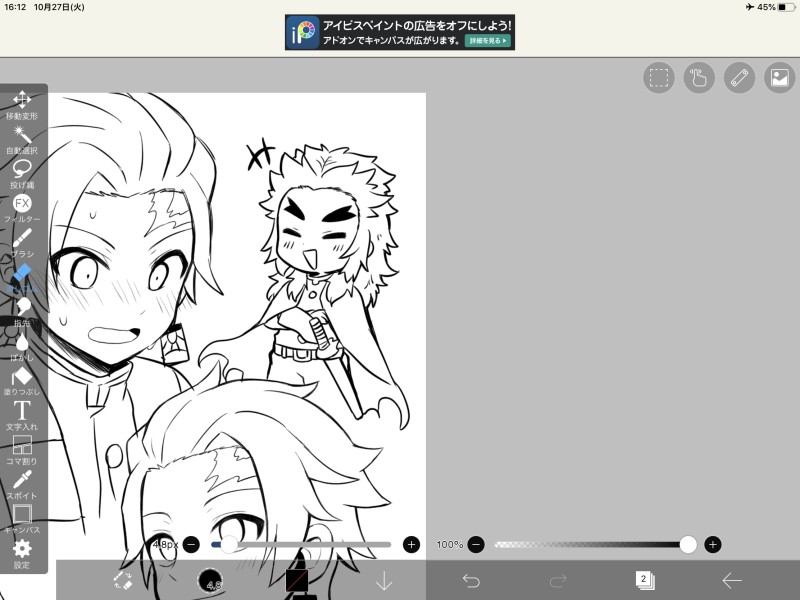This screenshot has width=800, height=600.
Task: Redo the undone stroke
Action: [558, 581]
